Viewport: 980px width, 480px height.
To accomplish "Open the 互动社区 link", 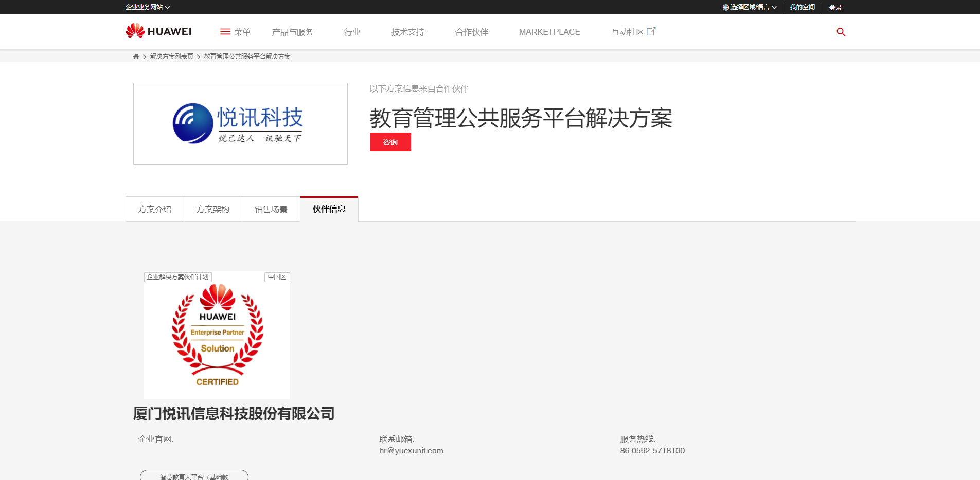I will click(628, 32).
